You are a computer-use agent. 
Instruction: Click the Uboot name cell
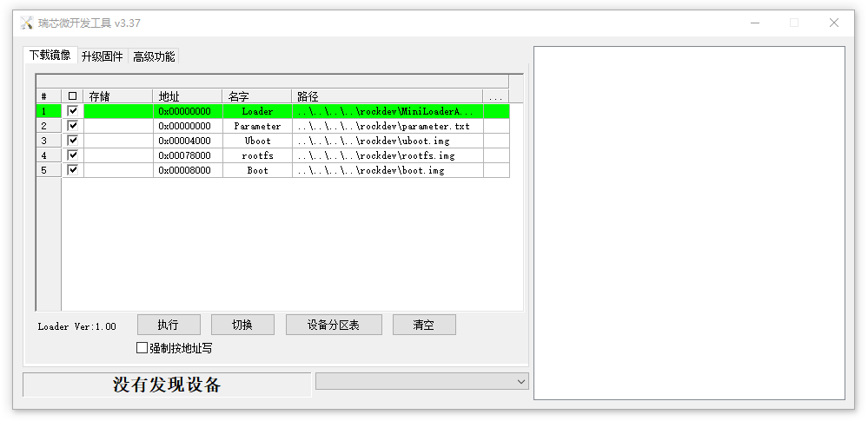257,141
